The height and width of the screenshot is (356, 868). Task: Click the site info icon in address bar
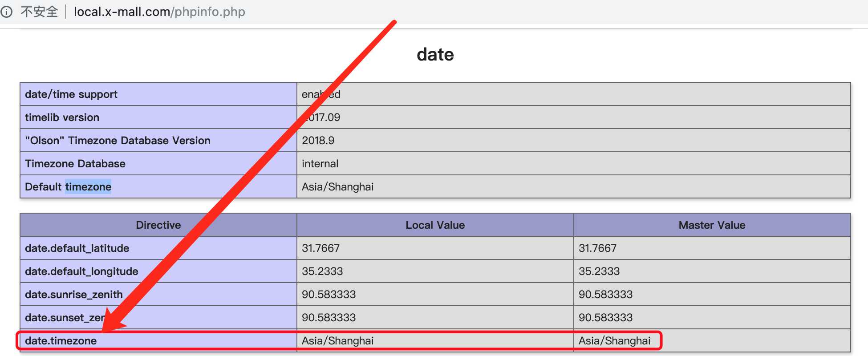click(x=6, y=12)
